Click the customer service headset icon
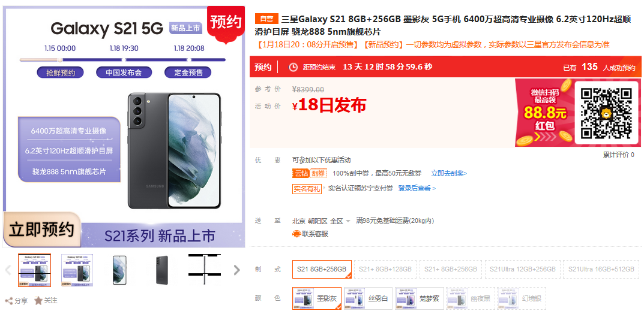The image size is (644, 314). pyautogui.click(x=296, y=234)
